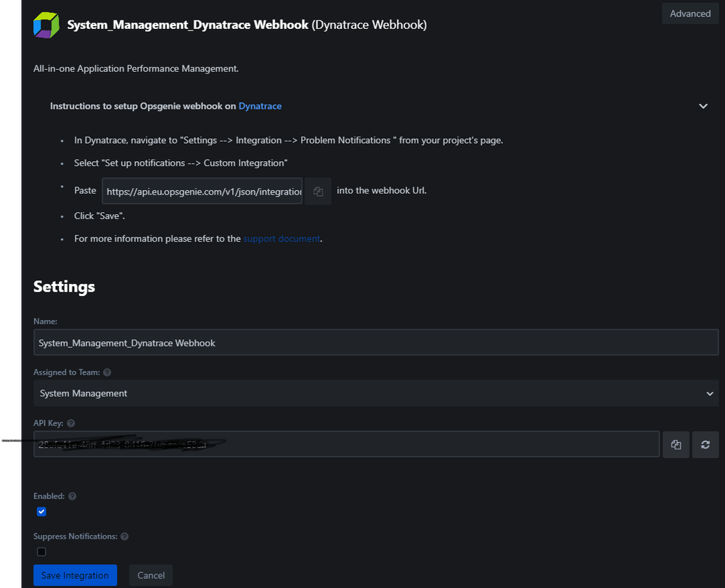This screenshot has height=588, width=725.
Task: Copy the webhook URL with copy icon
Action: click(x=318, y=191)
